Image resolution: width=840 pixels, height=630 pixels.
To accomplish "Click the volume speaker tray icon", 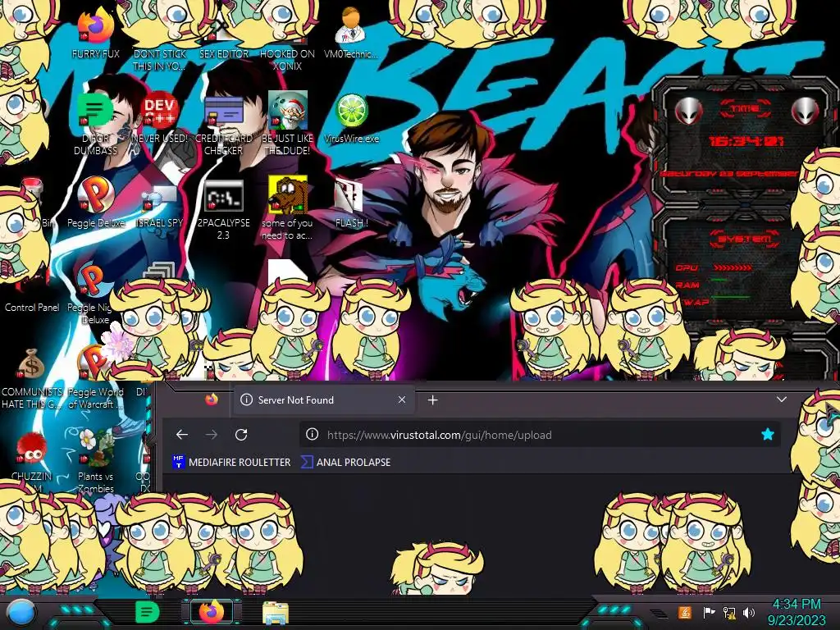I will (x=749, y=612).
